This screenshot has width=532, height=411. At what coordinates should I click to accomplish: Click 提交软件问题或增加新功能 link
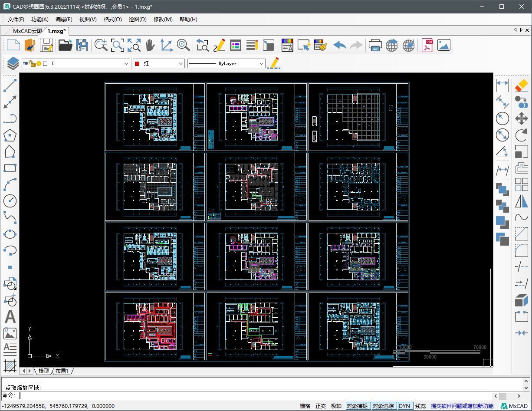(x=462, y=406)
